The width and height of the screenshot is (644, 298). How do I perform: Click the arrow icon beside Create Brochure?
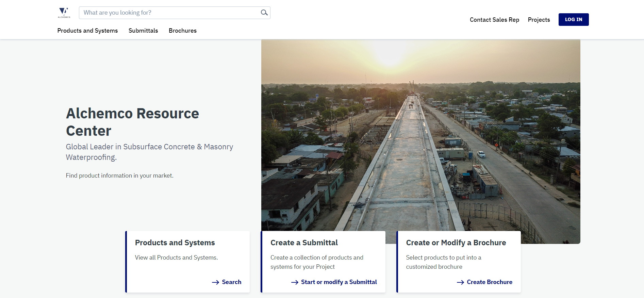pos(460,282)
